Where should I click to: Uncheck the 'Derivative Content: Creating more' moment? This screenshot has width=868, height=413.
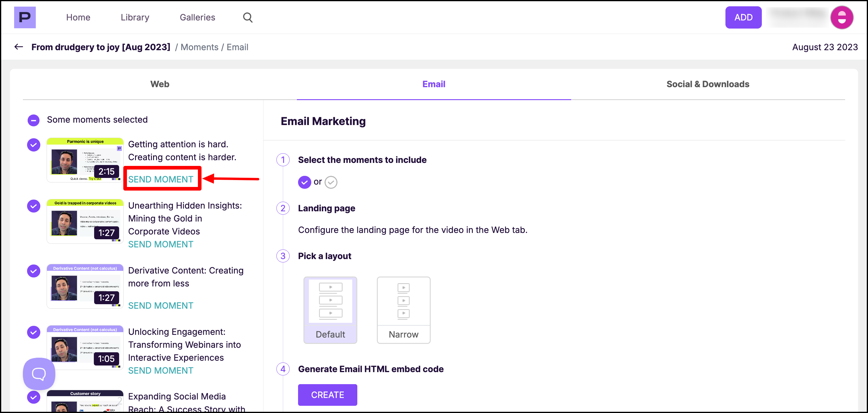point(33,271)
